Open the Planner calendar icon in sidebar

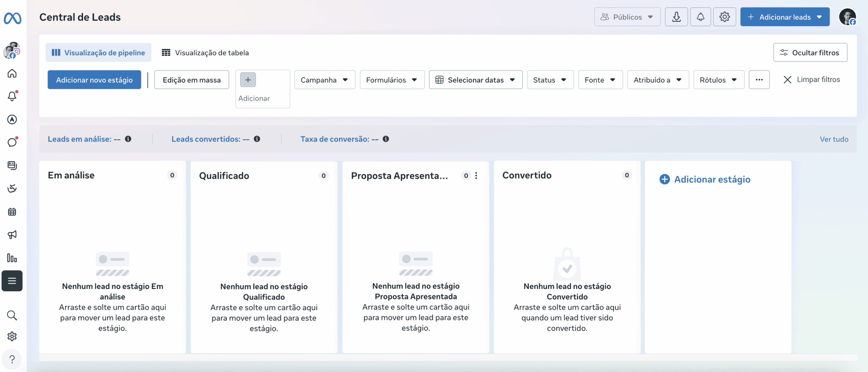click(12, 212)
